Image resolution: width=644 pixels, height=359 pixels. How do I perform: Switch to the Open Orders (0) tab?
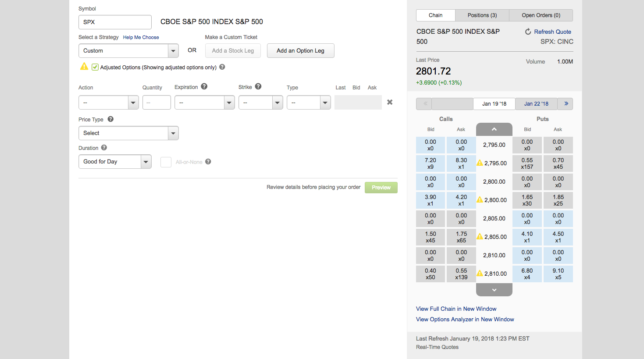pos(541,15)
